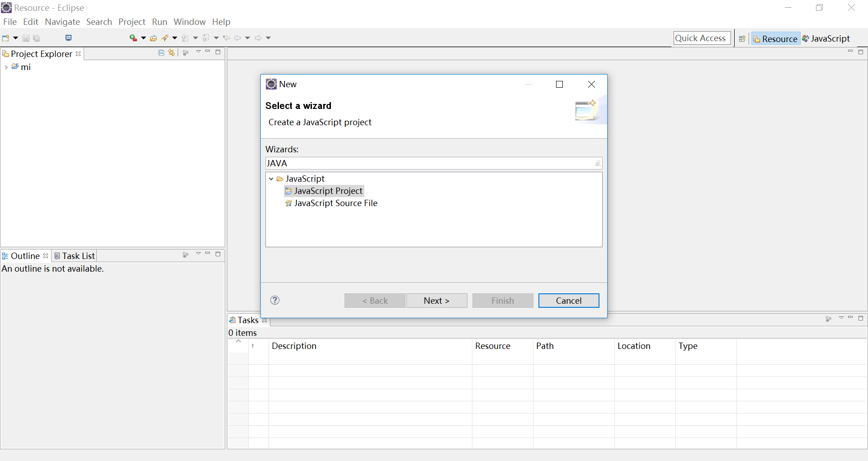The width and height of the screenshot is (868, 461).
Task: Open Back history dropdown arrow
Action: (247, 38)
